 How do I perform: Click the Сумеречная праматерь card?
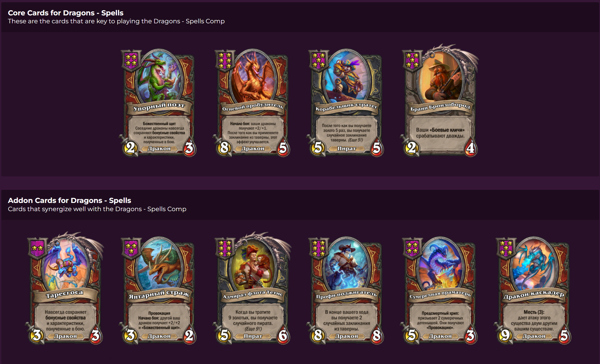coord(439,290)
